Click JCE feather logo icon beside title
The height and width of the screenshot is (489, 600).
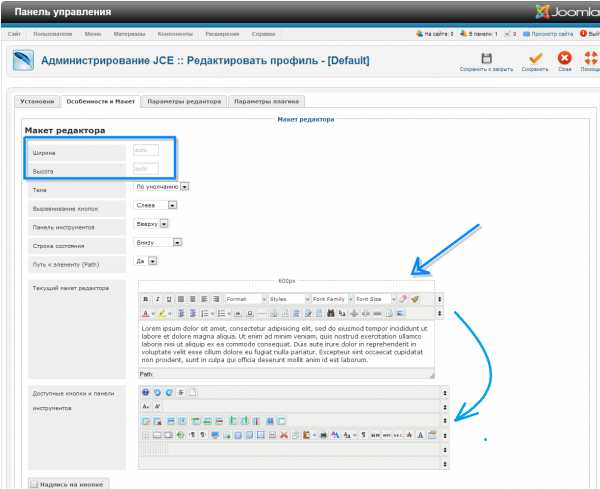pyautogui.click(x=23, y=60)
